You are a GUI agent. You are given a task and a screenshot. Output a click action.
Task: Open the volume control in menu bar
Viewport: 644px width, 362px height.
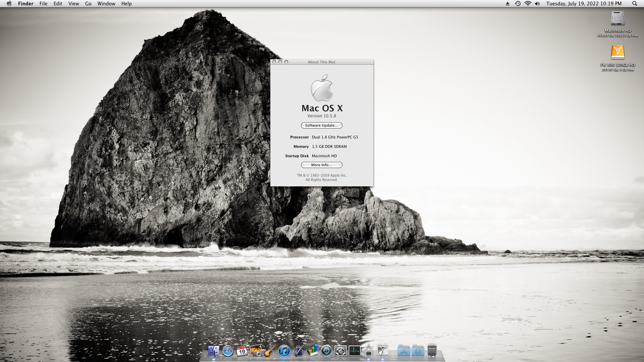[x=537, y=4]
